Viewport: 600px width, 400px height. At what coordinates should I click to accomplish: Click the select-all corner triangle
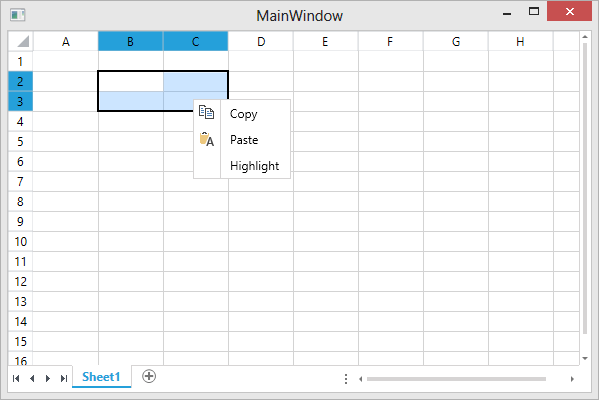(x=21, y=41)
